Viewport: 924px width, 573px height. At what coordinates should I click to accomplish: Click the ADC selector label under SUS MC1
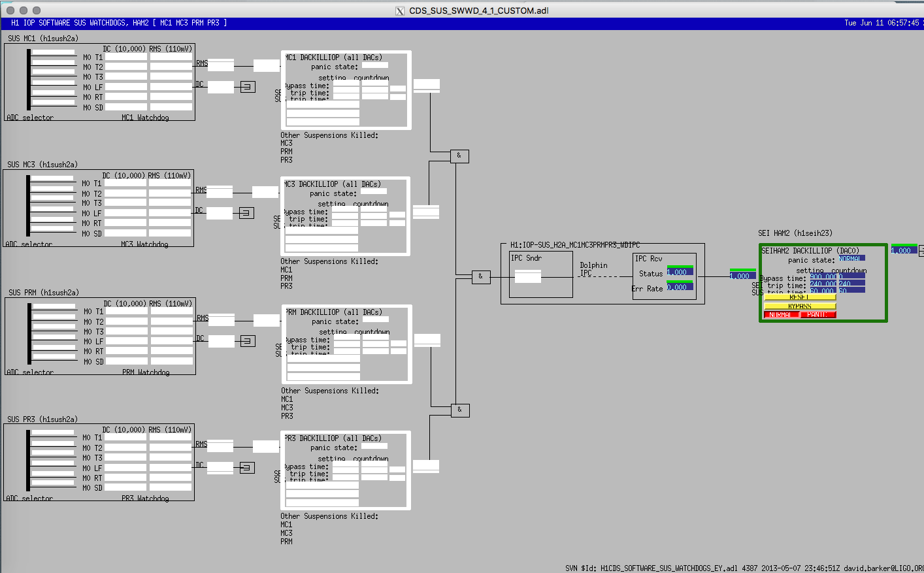(30, 118)
